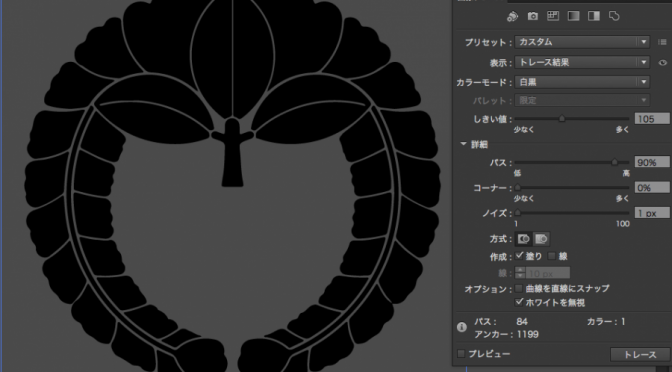This screenshot has height=372, width=672.
Task: Select the Grayscale preset icon
Action: tap(573, 16)
